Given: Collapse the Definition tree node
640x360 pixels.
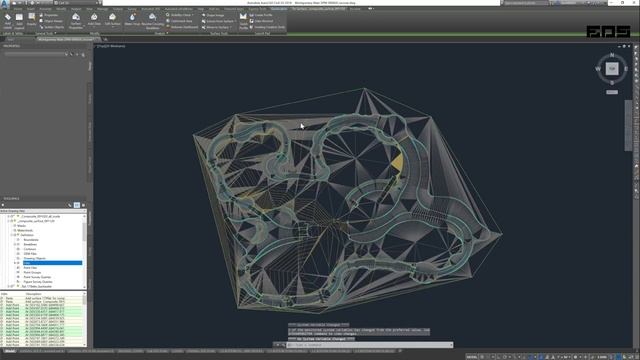Looking at the screenshot, I should pos(12,235).
